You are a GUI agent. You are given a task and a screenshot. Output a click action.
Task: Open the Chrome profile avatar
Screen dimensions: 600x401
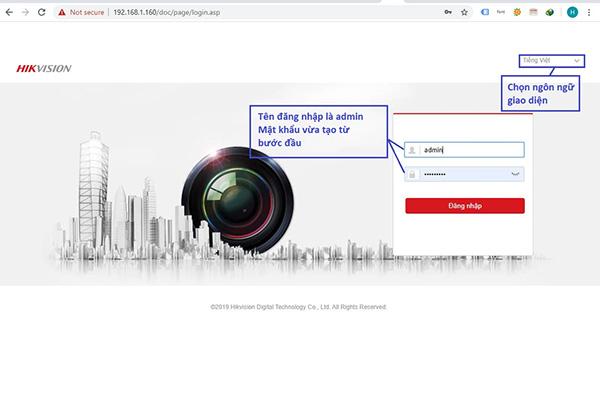(x=572, y=12)
